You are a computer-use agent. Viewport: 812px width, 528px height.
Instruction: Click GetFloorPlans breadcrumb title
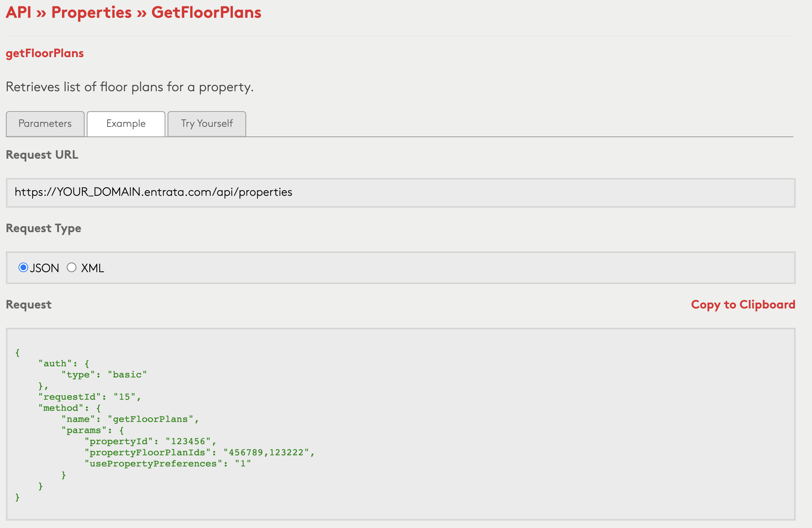click(206, 13)
